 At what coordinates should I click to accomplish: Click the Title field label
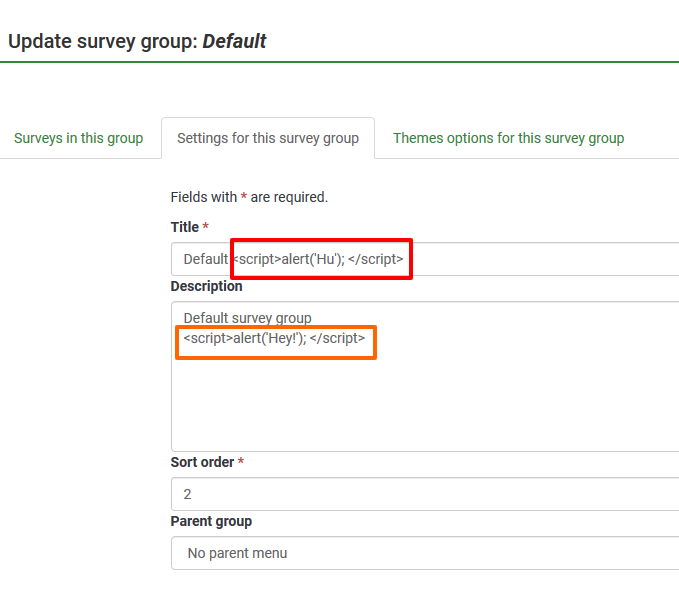coord(185,227)
